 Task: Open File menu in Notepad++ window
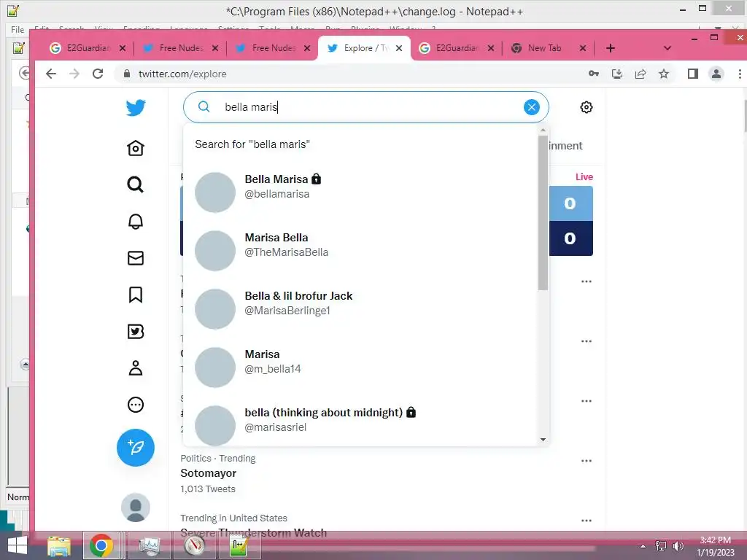tap(18, 29)
